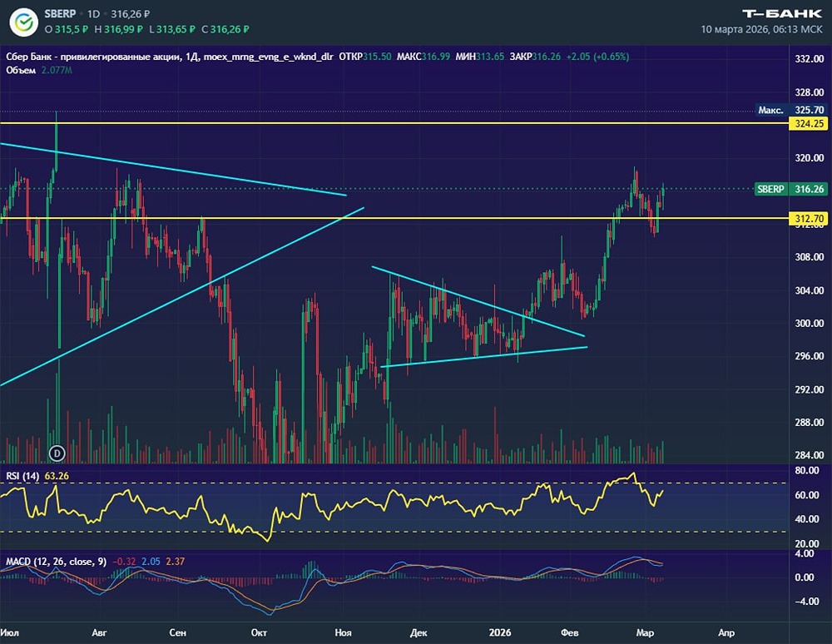Click the header high value 'H 316,99 ₽'
832x644 pixels.
pos(118,30)
